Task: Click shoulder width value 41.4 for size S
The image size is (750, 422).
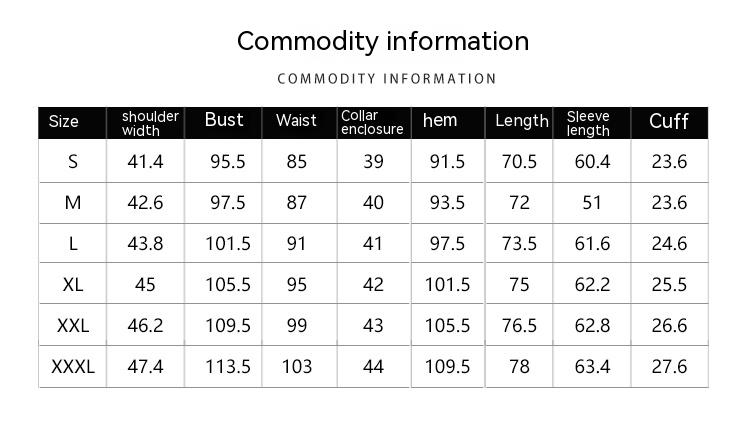Action: coord(145,162)
